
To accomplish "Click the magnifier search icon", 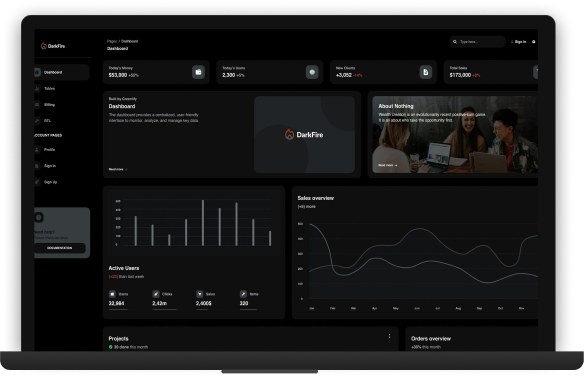I will tap(455, 42).
